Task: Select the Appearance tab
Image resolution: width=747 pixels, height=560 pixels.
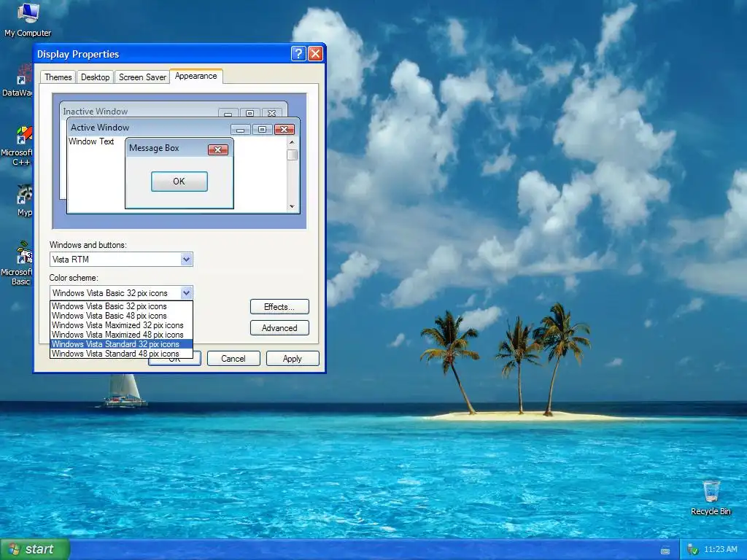Action: (x=196, y=76)
